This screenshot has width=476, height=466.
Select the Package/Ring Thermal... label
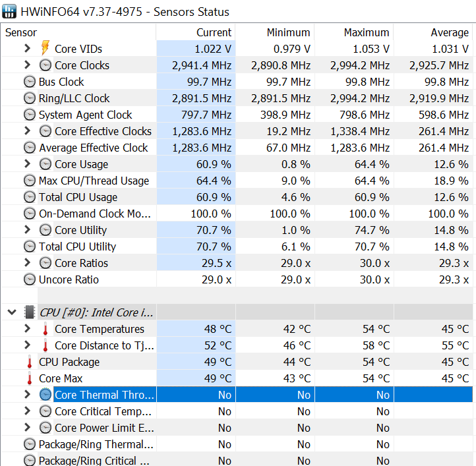click(x=96, y=444)
